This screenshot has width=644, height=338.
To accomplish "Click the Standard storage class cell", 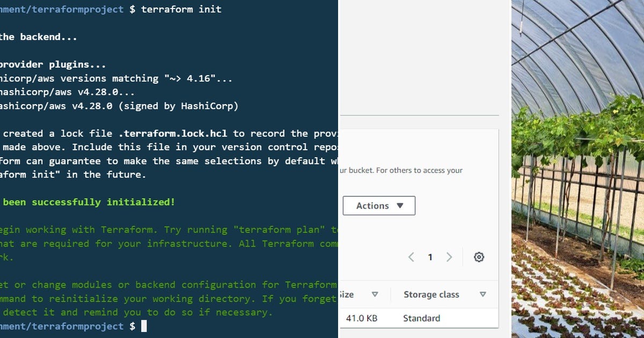I will [x=421, y=318].
